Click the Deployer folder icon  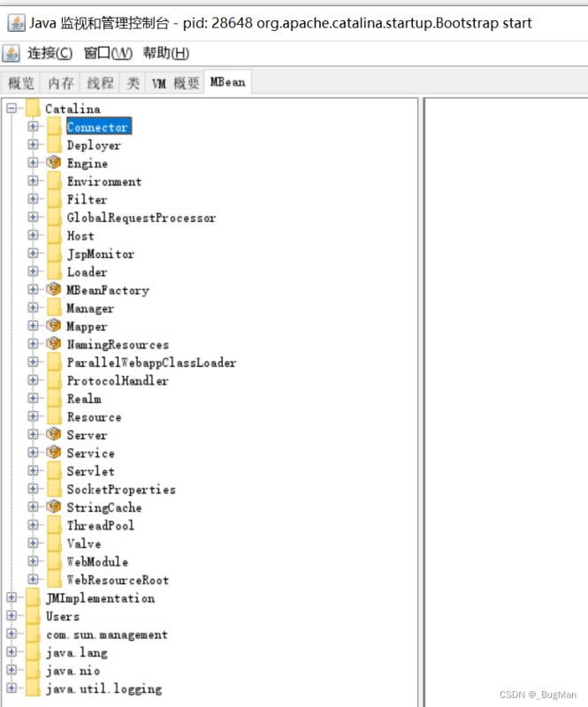pos(54,144)
